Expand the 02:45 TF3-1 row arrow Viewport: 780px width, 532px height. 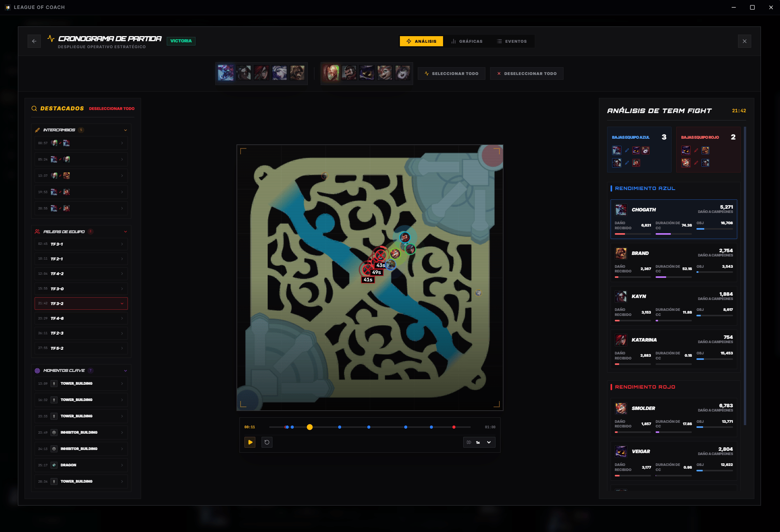click(122, 244)
